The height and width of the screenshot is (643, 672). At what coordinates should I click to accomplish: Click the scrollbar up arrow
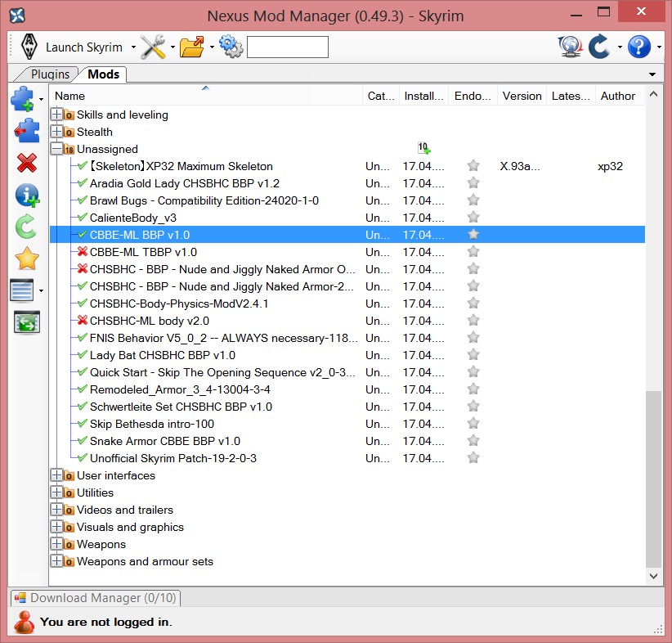653,94
